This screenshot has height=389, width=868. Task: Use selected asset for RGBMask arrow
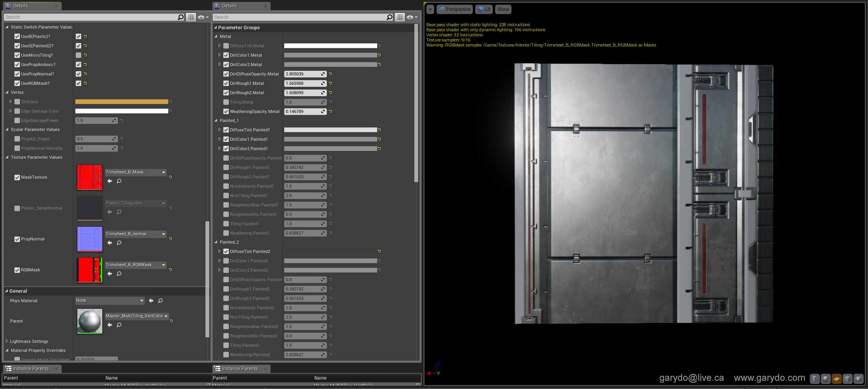[110, 274]
